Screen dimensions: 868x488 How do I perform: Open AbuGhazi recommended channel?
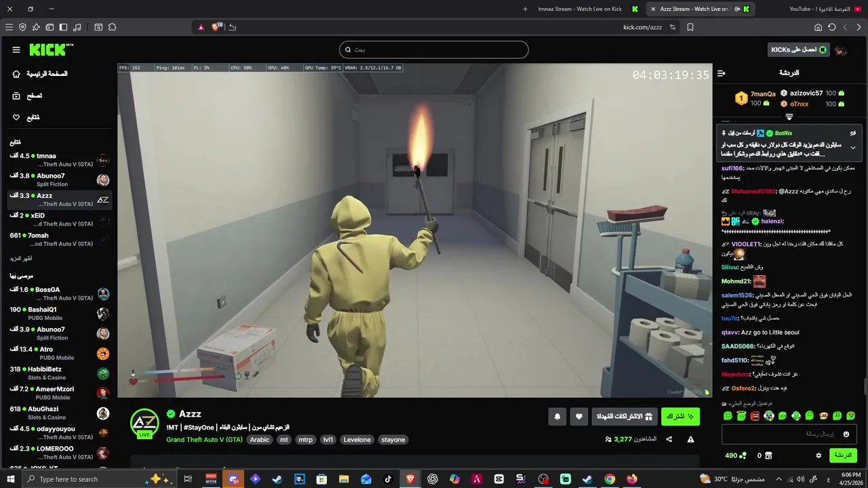coord(60,413)
